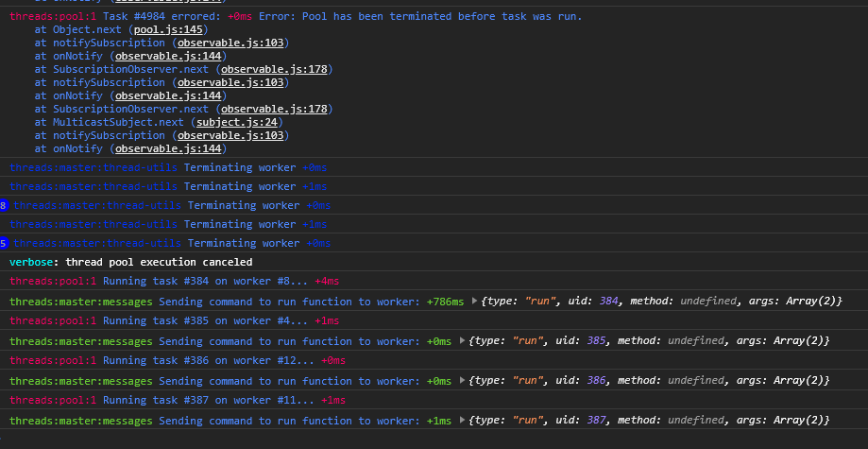Open observable.js:144 link on the final stack line

168,148
